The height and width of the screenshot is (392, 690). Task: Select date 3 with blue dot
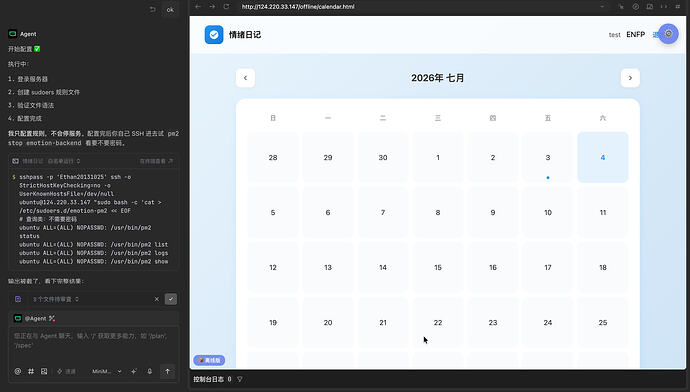[547, 157]
